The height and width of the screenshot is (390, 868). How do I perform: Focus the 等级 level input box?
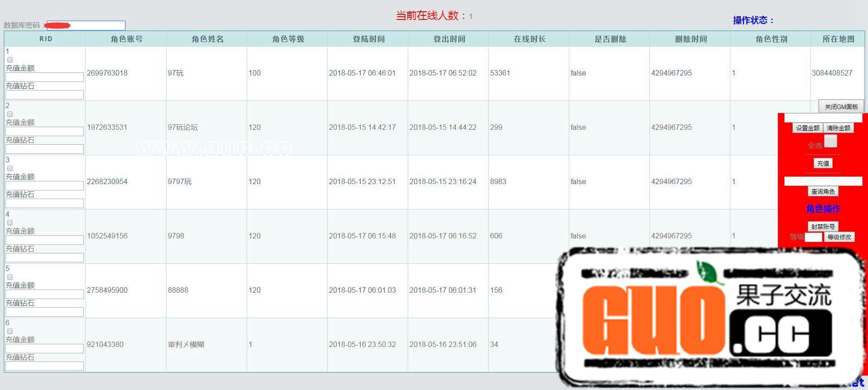pos(813,237)
